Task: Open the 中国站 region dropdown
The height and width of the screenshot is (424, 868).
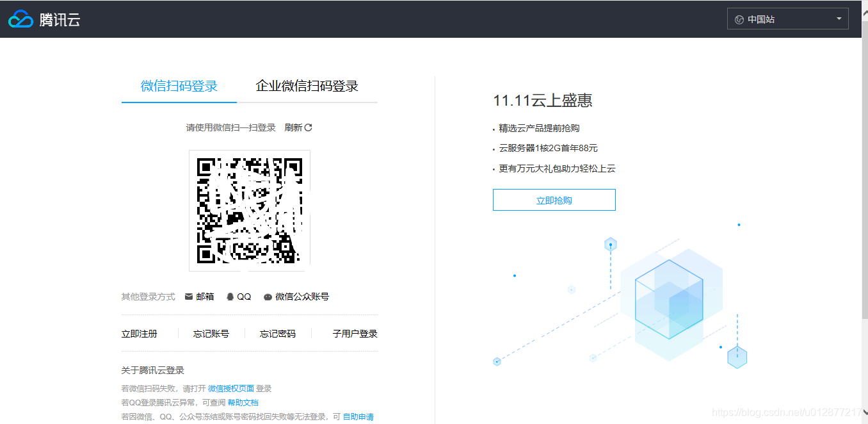Action: (787, 19)
